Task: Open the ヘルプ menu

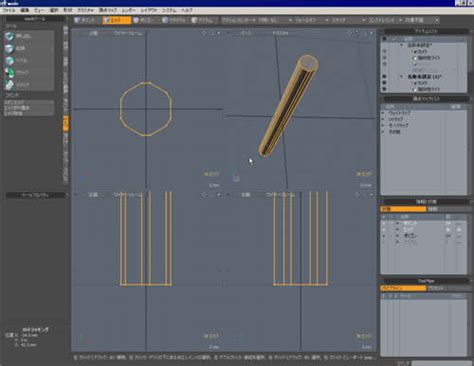Action: [x=187, y=10]
